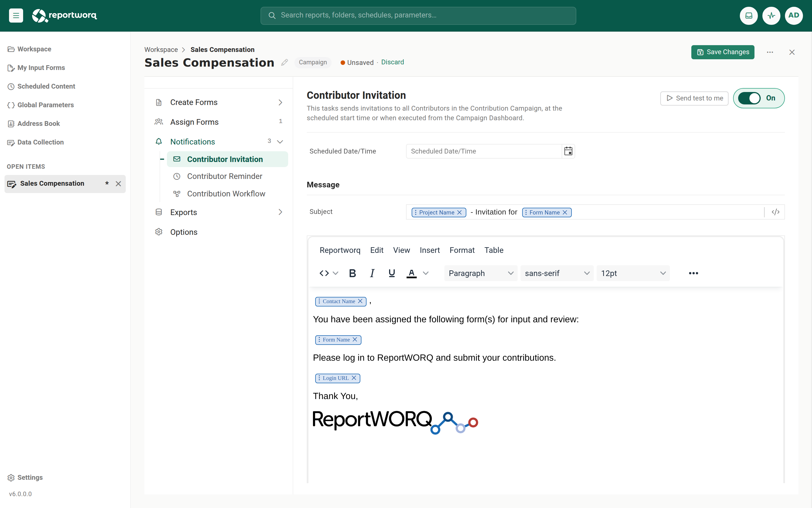Collapse the Notifications section chevron
Screen dimensions: 812x508
280,142
